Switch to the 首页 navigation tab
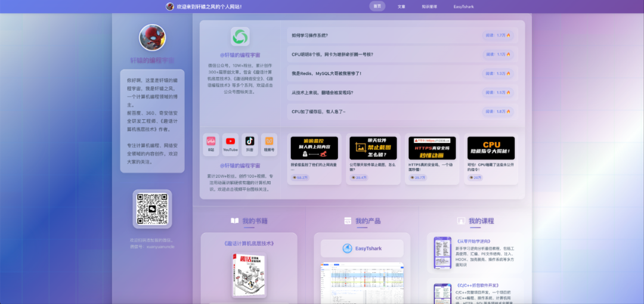 [x=377, y=7]
